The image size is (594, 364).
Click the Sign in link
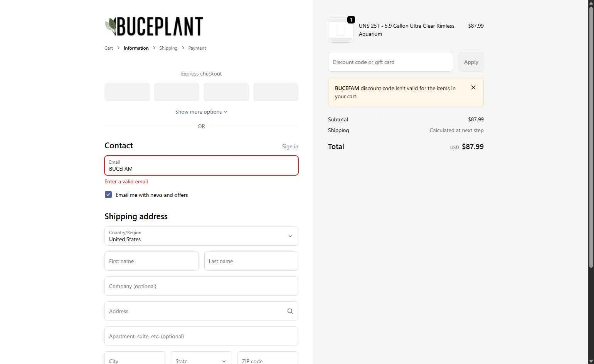(290, 146)
